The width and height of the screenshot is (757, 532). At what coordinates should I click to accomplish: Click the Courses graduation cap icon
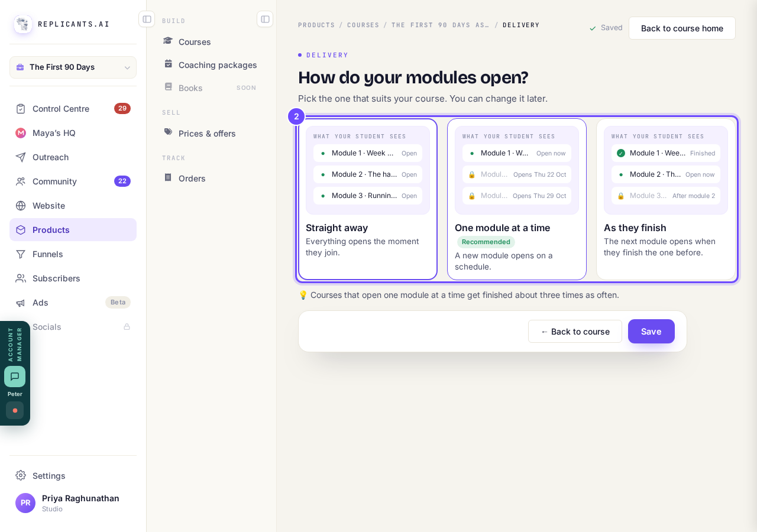point(169,41)
